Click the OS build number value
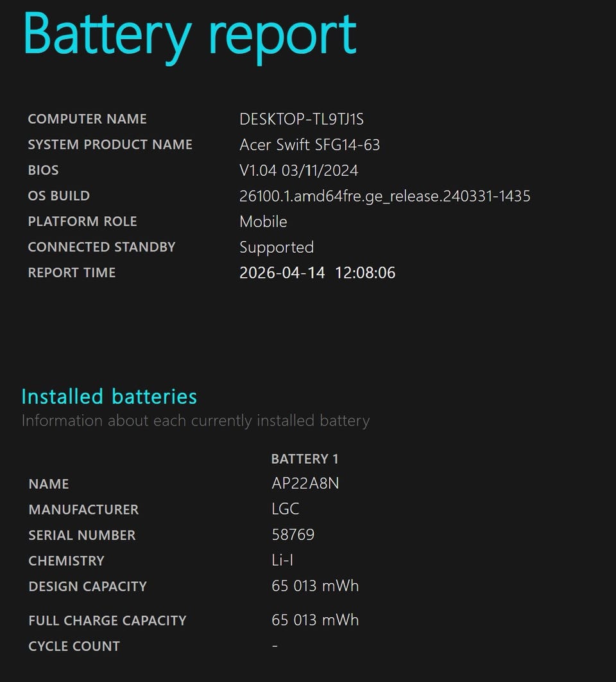 tap(384, 196)
